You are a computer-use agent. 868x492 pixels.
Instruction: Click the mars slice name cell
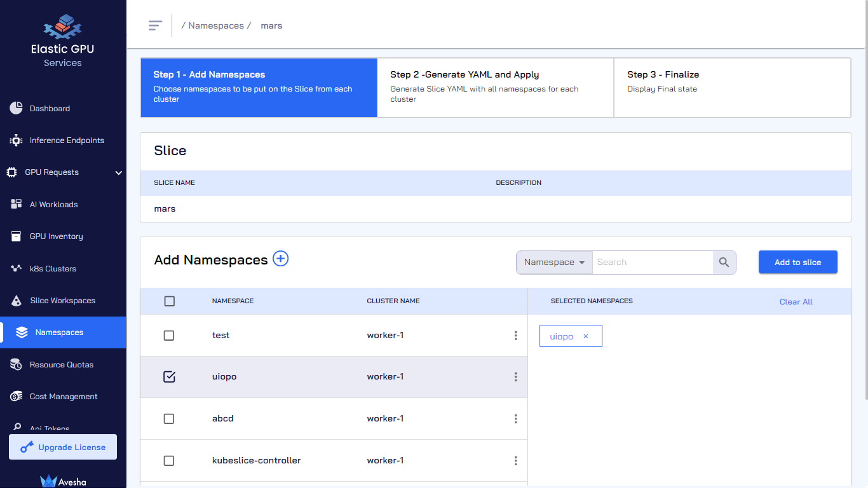(x=165, y=208)
